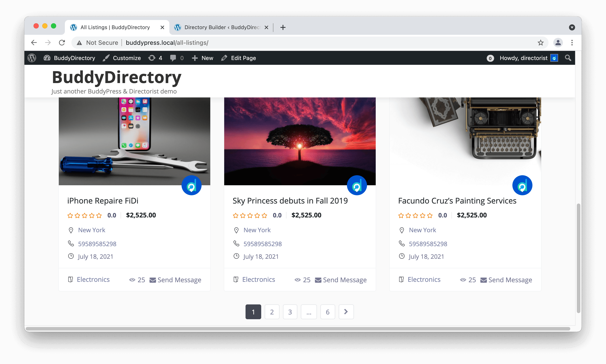Click the New York location link
The width and height of the screenshot is (606, 364).
(x=92, y=230)
